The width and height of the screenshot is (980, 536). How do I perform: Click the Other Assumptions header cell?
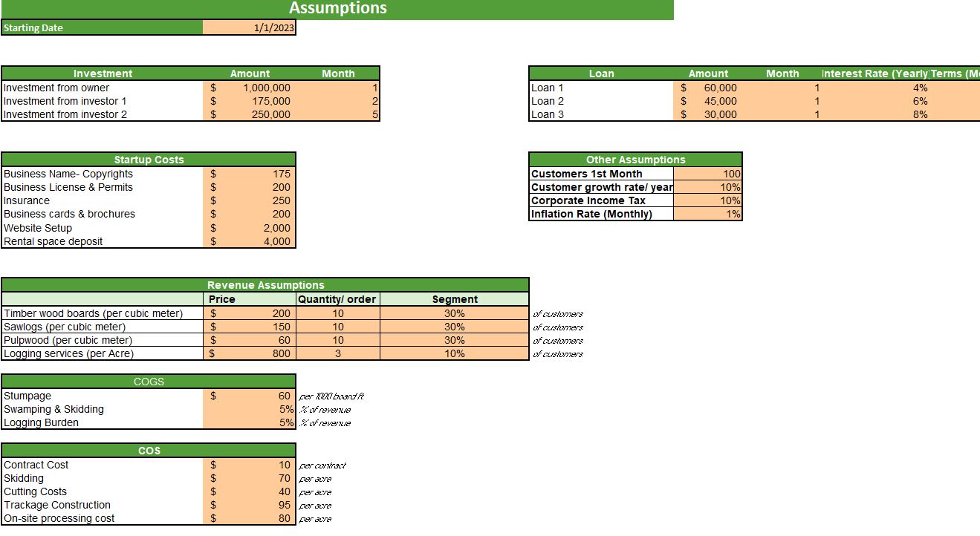pyautogui.click(x=635, y=159)
